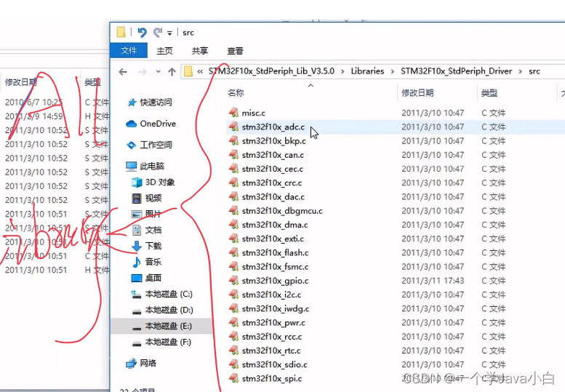Click 2010/6/7 date in background window
Viewport: 565px width, 392px height.
click(x=34, y=103)
